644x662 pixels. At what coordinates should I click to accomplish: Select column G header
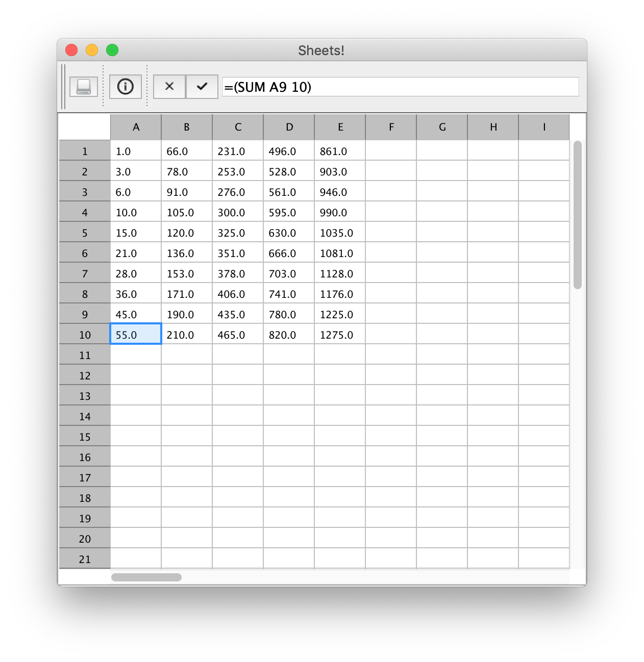pos(442,127)
